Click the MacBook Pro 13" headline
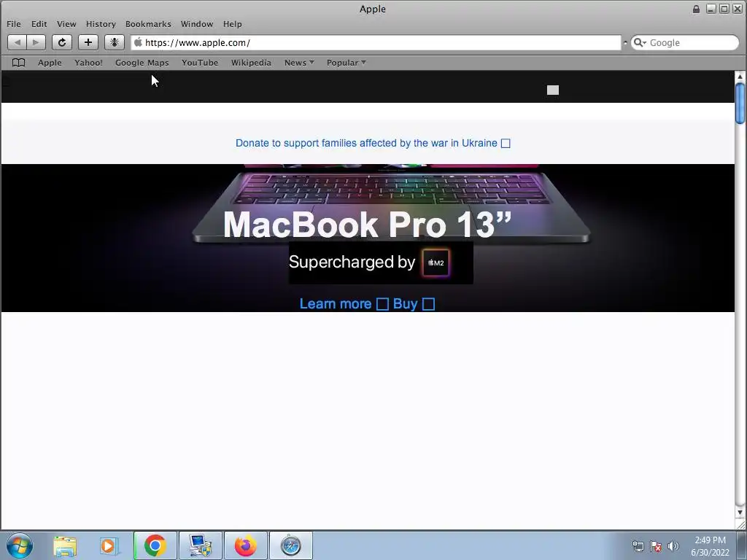The image size is (747, 560). click(368, 225)
